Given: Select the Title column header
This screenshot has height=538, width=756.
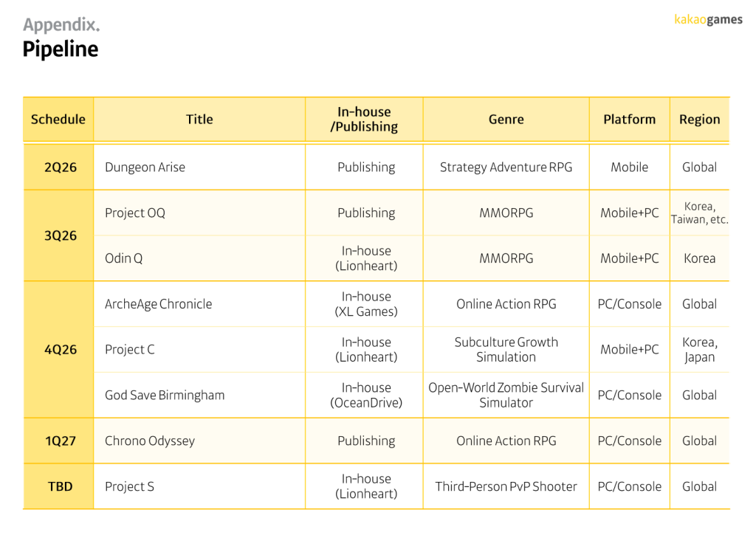Looking at the screenshot, I should [x=199, y=120].
